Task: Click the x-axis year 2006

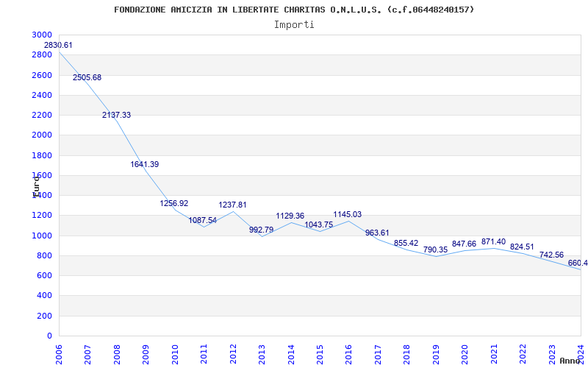Action: coord(59,355)
